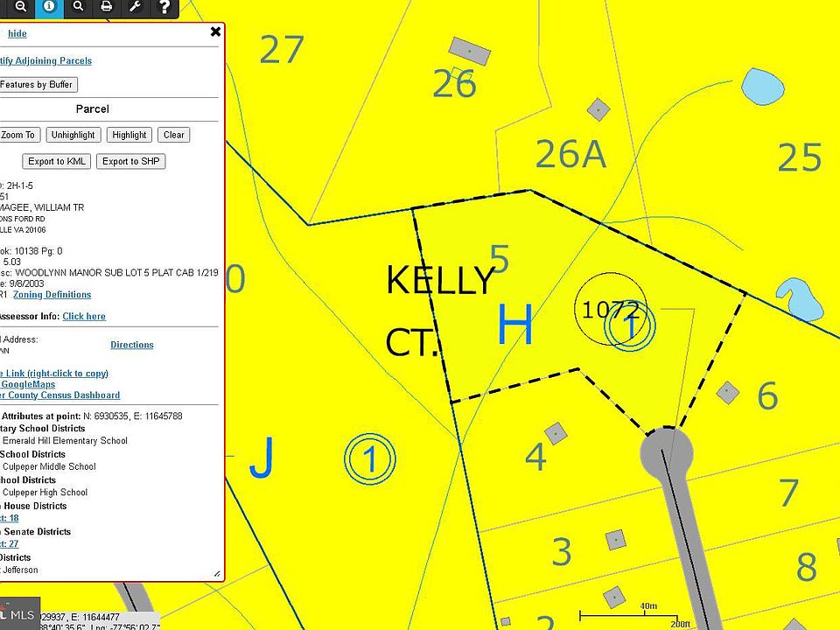The image size is (840, 630).
Task: Open County Census Dashboard link
Action: tap(60, 395)
